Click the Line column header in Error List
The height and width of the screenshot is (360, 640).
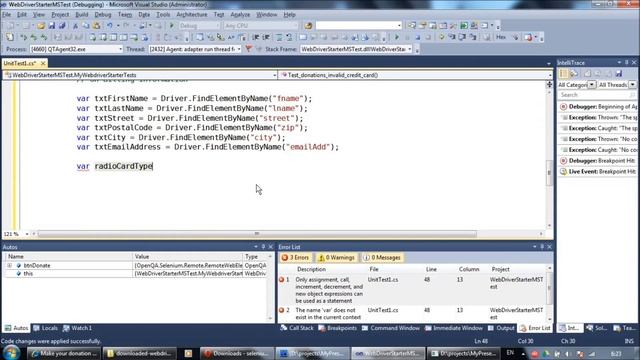click(x=431, y=269)
